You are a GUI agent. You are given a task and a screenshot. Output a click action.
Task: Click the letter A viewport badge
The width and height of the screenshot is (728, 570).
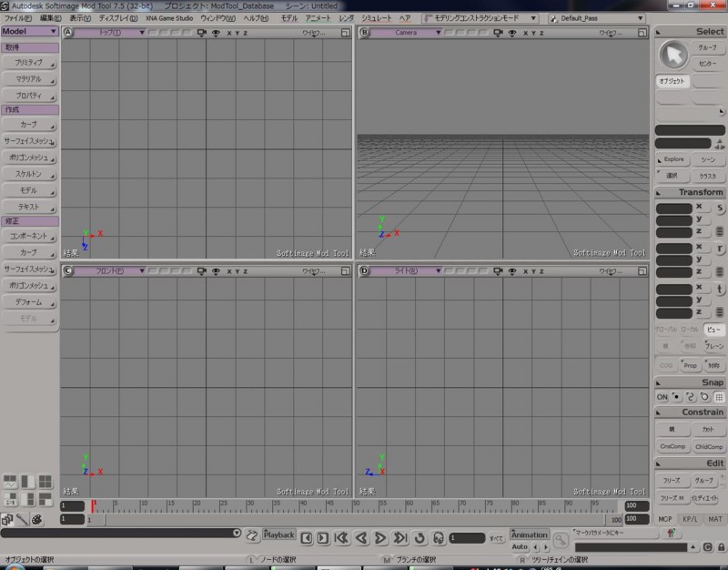[67, 33]
